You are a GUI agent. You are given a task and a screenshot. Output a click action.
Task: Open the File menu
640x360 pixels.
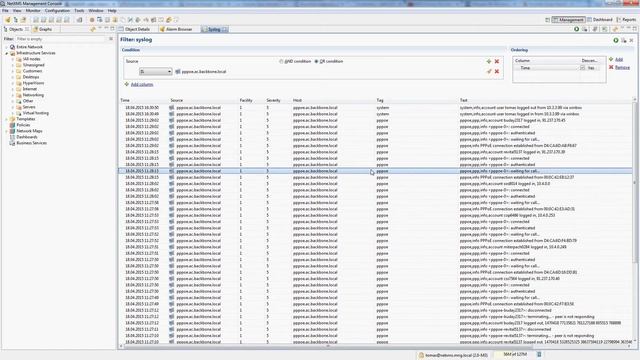tap(5, 11)
